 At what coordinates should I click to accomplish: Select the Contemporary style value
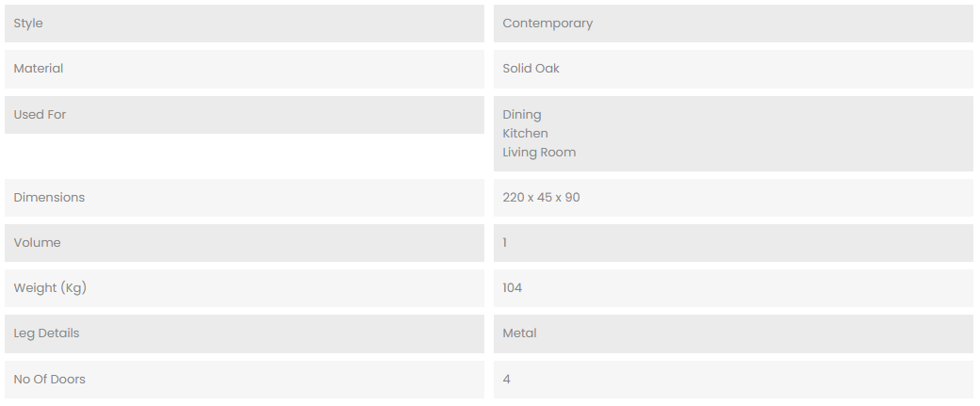[x=547, y=24]
